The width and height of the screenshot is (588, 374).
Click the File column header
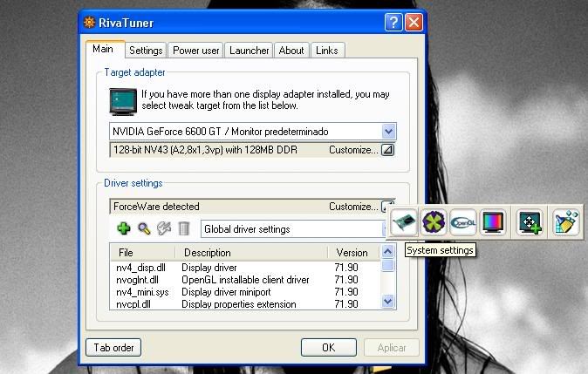pyautogui.click(x=143, y=253)
